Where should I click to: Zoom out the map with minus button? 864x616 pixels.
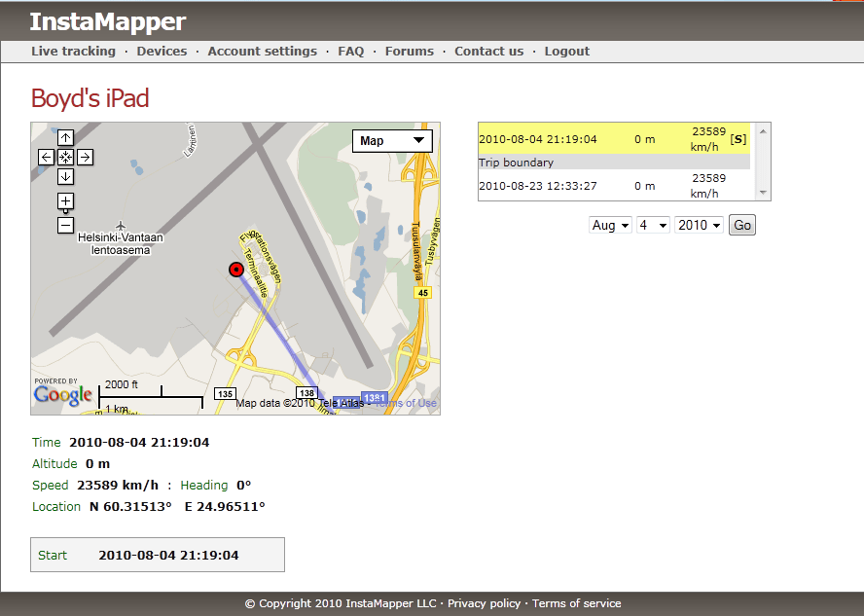(x=65, y=225)
